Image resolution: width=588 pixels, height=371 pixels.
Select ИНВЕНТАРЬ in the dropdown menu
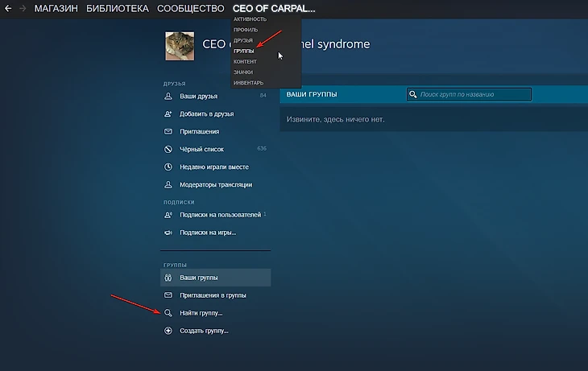click(x=248, y=83)
